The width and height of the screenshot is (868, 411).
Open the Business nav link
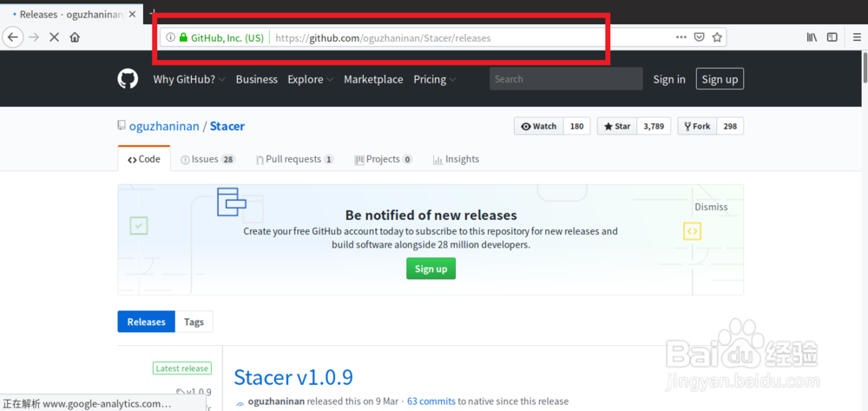pos(256,79)
